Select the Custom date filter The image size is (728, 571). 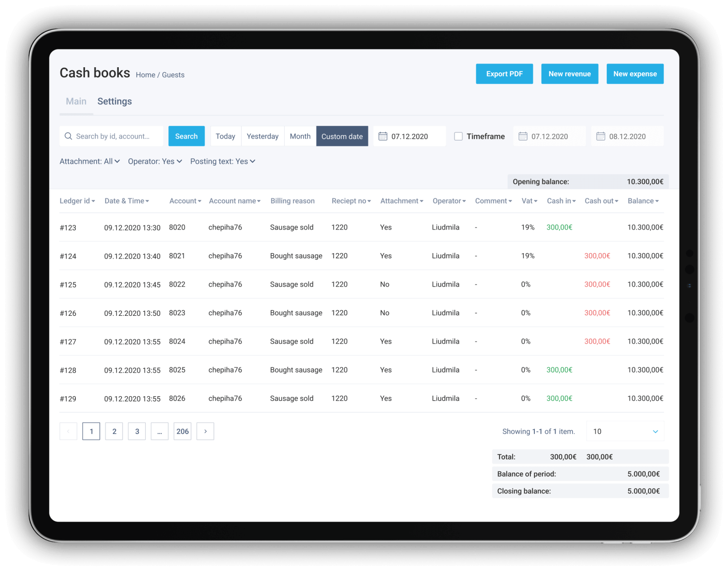(x=342, y=136)
